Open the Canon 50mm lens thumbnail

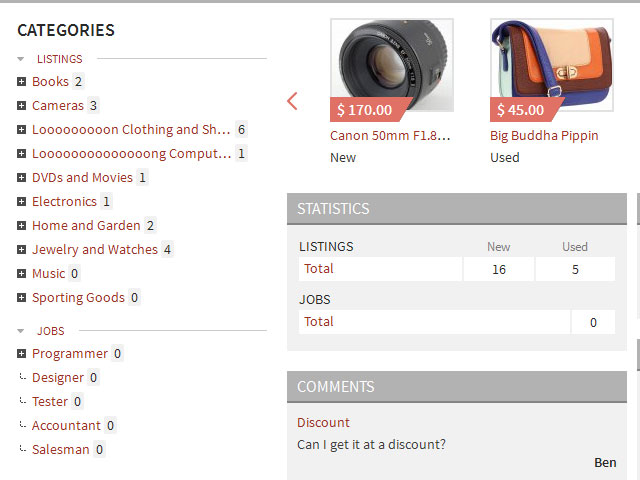[392, 65]
